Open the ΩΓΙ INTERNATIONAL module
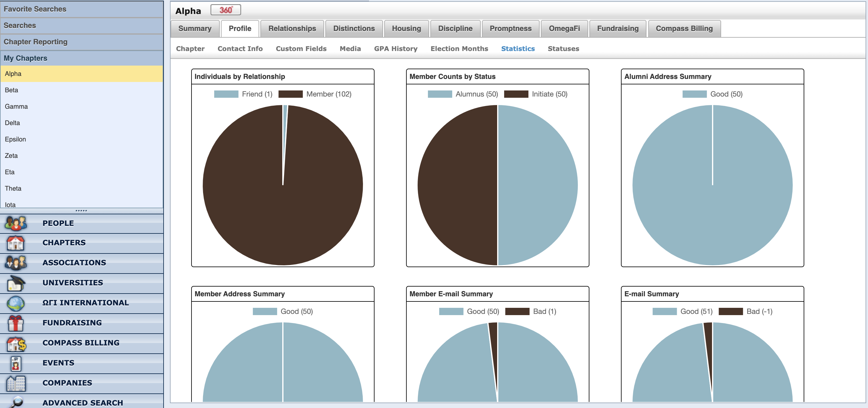This screenshot has width=868, height=408. pyautogui.click(x=82, y=303)
